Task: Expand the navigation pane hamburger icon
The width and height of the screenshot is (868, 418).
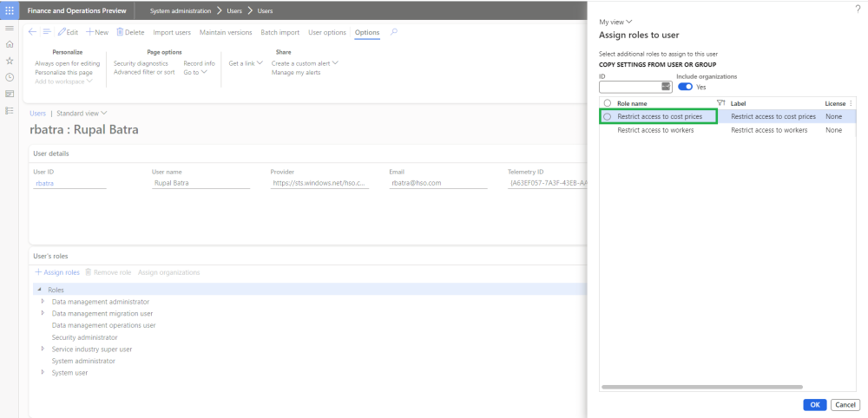Action: point(10,29)
